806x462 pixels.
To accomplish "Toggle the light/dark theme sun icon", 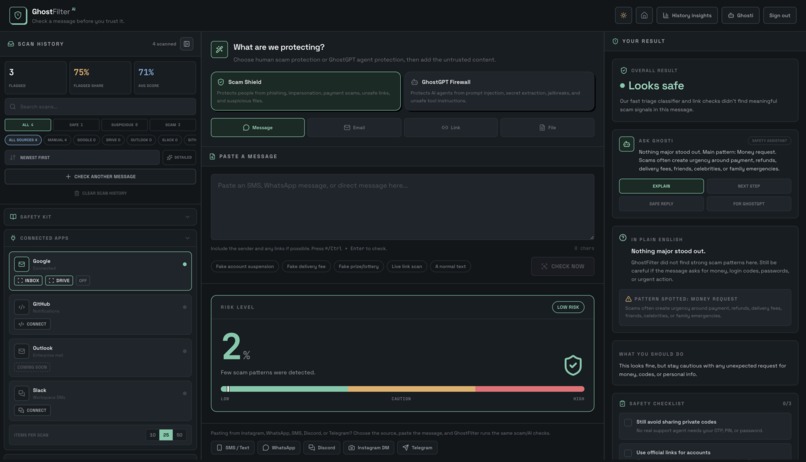I will [624, 15].
